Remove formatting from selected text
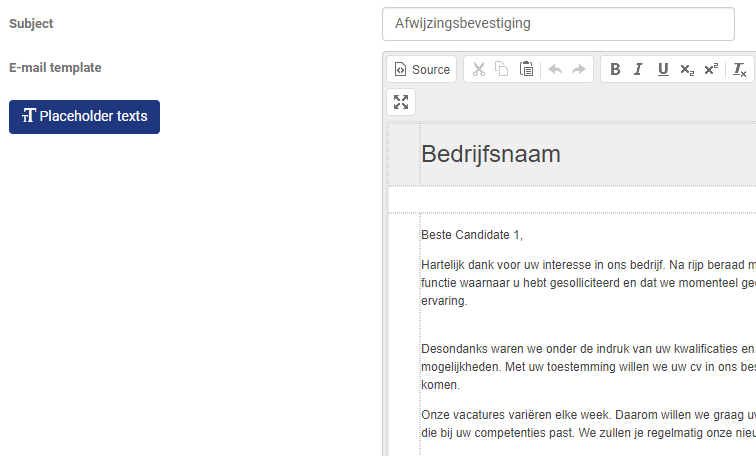This screenshot has width=756, height=456. (739, 69)
